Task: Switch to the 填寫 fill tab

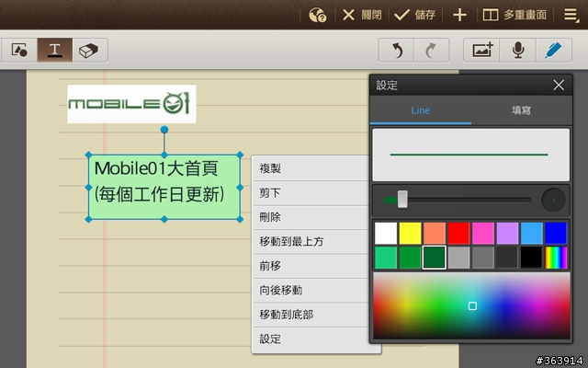Action: pyautogui.click(x=521, y=110)
